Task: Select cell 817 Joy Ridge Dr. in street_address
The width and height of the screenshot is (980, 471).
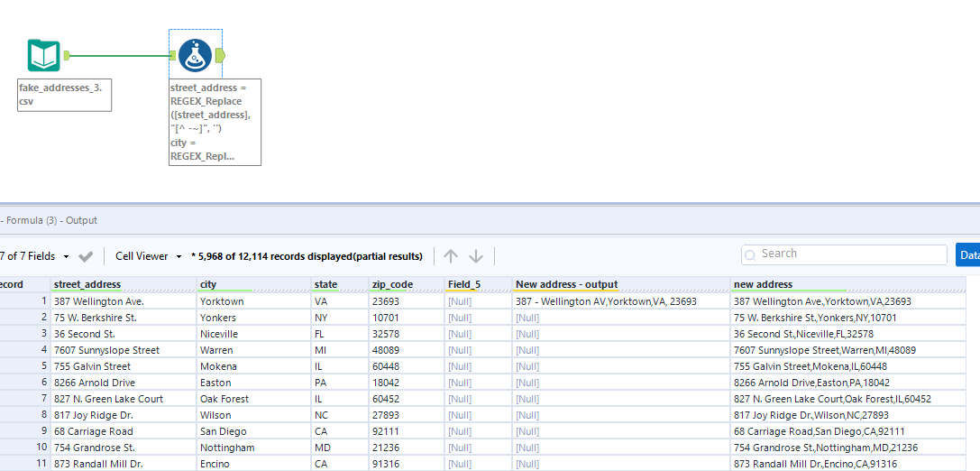Action: click(124, 415)
